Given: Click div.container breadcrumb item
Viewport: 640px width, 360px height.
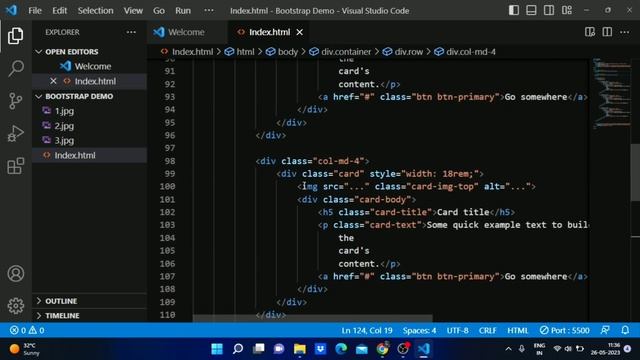Looking at the screenshot, I should pyautogui.click(x=341, y=52).
